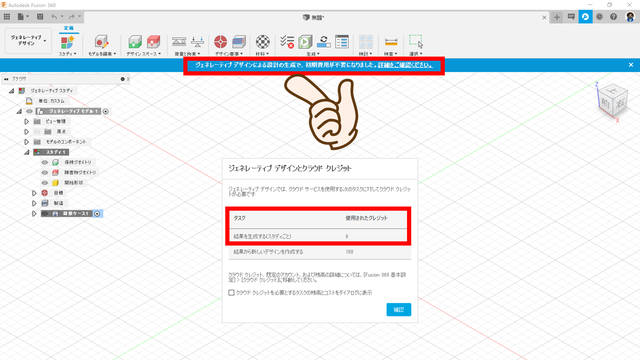Click the Inspect measure ruler icon

click(x=391, y=42)
